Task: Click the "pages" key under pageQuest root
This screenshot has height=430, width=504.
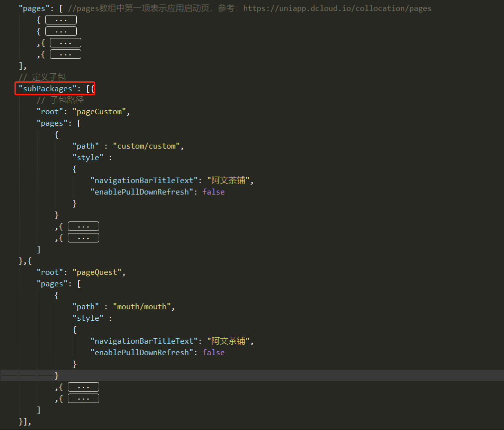Action: 52,284
